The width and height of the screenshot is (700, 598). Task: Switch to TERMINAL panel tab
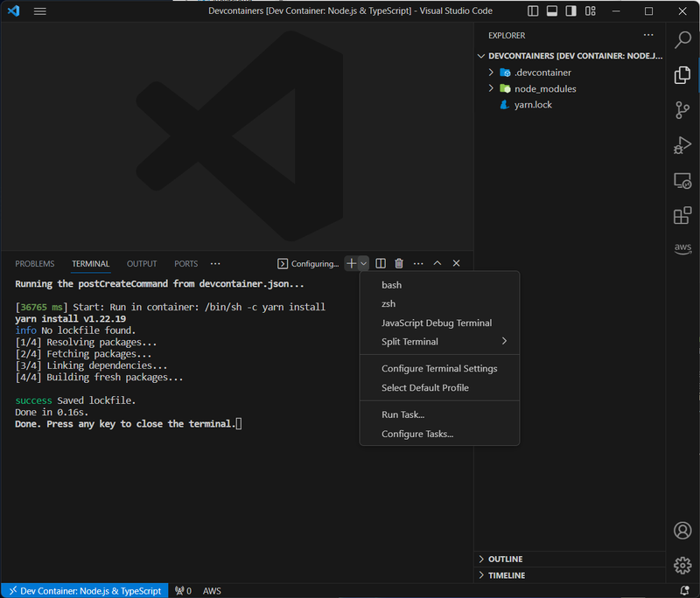(91, 263)
